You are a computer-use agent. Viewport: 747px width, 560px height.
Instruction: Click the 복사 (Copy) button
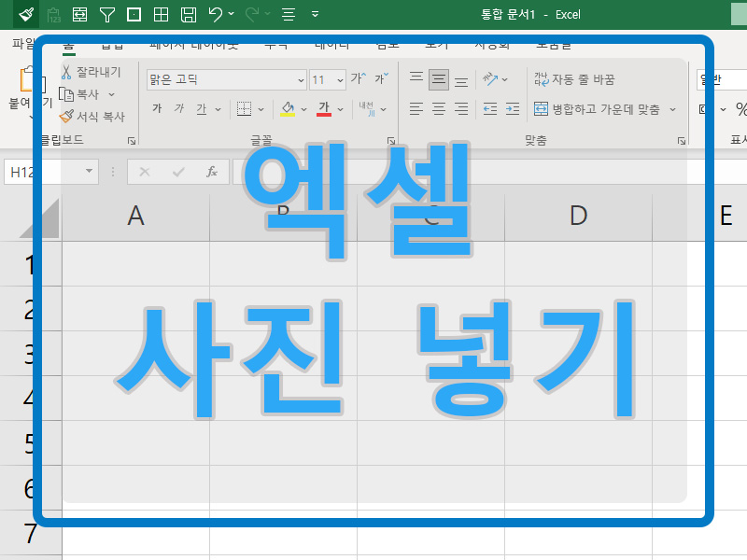point(79,94)
